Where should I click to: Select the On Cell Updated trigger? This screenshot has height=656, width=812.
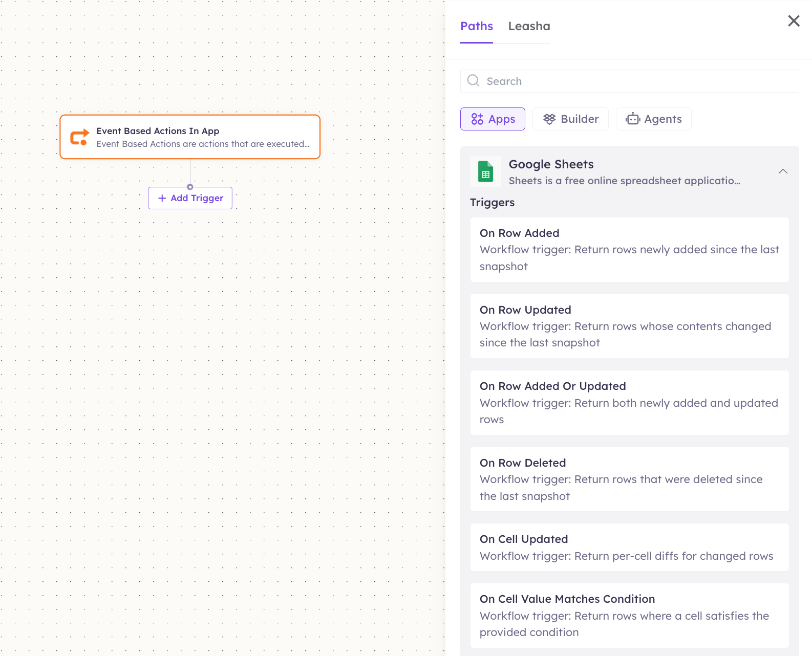(629, 547)
